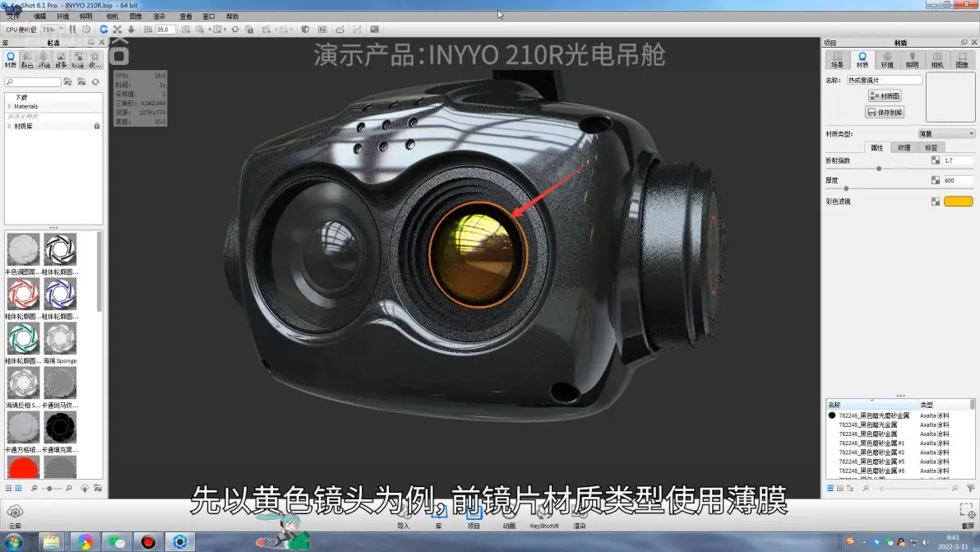Image resolution: width=980 pixels, height=552 pixels.
Task: Open the 帮助 (Help) menu
Action: coord(233,16)
